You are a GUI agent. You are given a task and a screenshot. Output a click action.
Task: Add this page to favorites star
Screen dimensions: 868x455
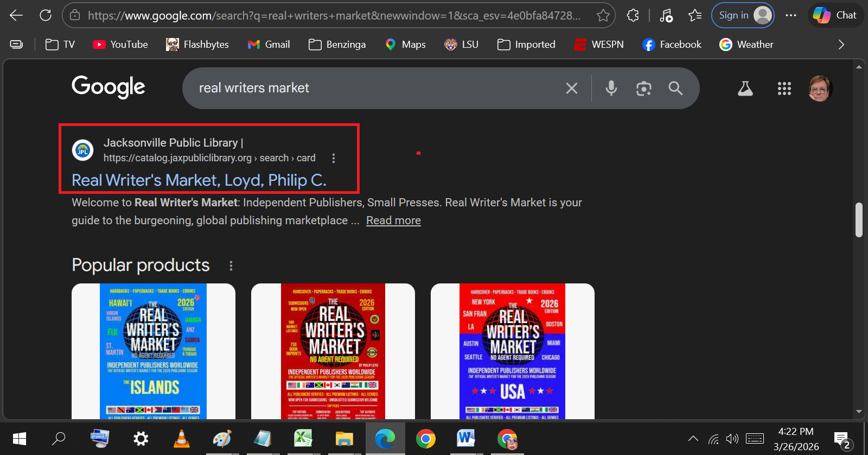[603, 15]
